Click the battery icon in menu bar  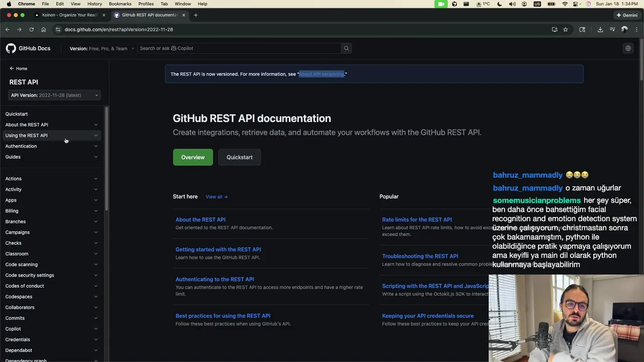click(551, 4)
